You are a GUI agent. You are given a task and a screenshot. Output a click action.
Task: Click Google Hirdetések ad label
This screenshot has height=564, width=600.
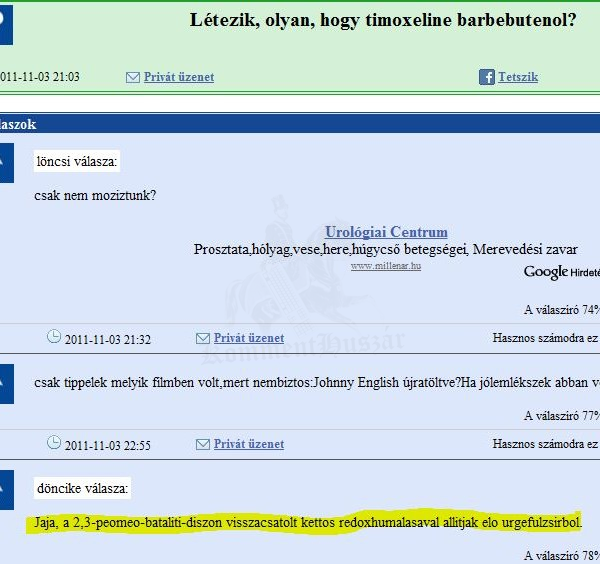562,272
